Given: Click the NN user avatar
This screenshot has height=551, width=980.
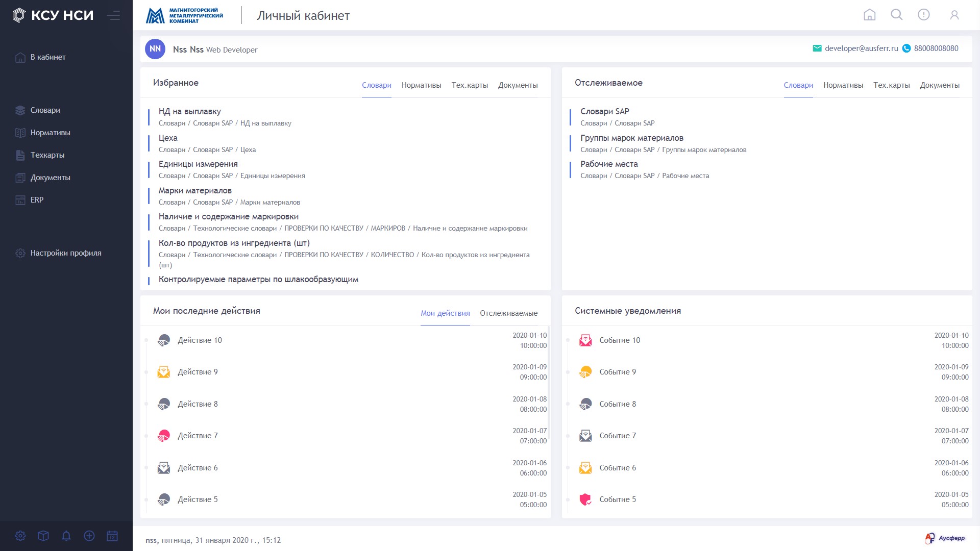Looking at the screenshot, I should coord(155,49).
